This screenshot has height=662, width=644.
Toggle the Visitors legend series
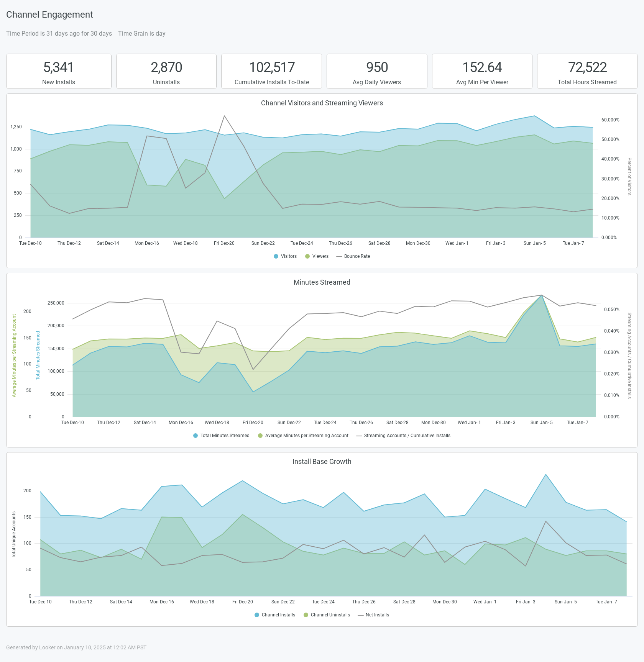pos(285,256)
